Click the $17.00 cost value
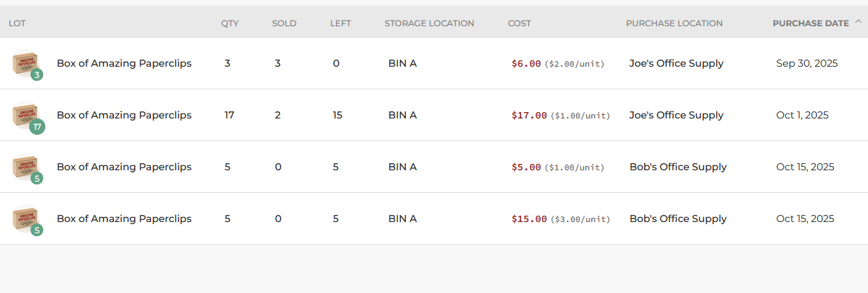868x293 pixels. [x=529, y=116]
